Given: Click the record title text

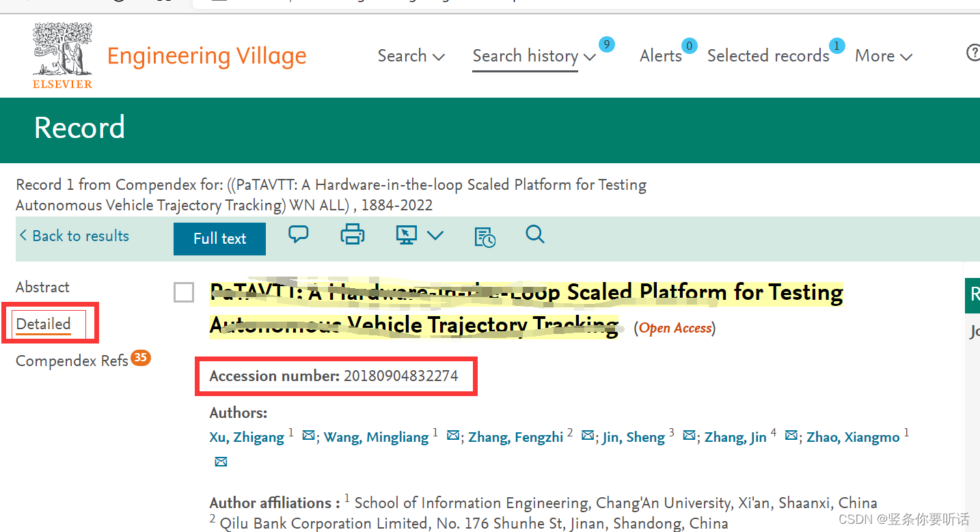Looking at the screenshot, I should (x=526, y=309).
